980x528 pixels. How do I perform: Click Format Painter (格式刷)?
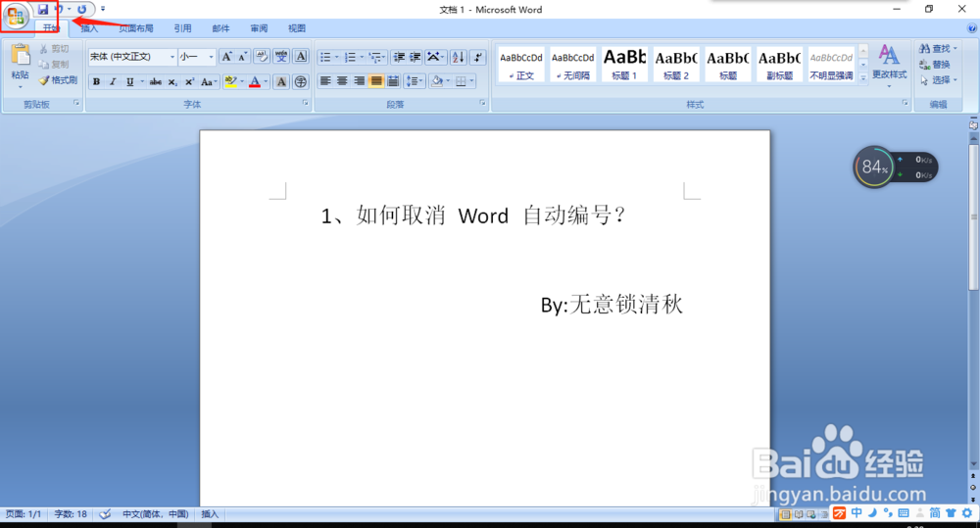pyautogui.click(x=58, y=80)
